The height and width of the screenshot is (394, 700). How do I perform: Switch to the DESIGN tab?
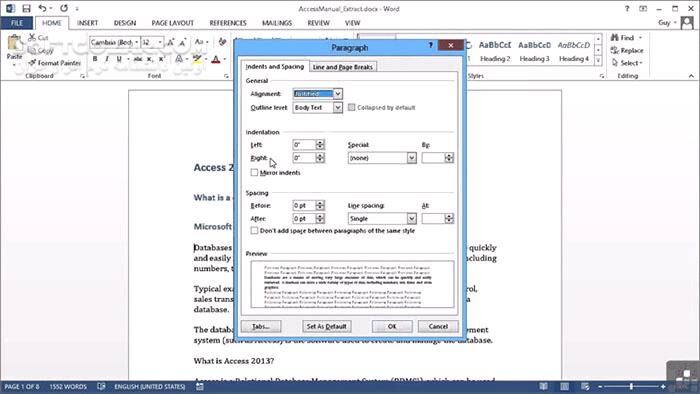click(x=125, y=23)
